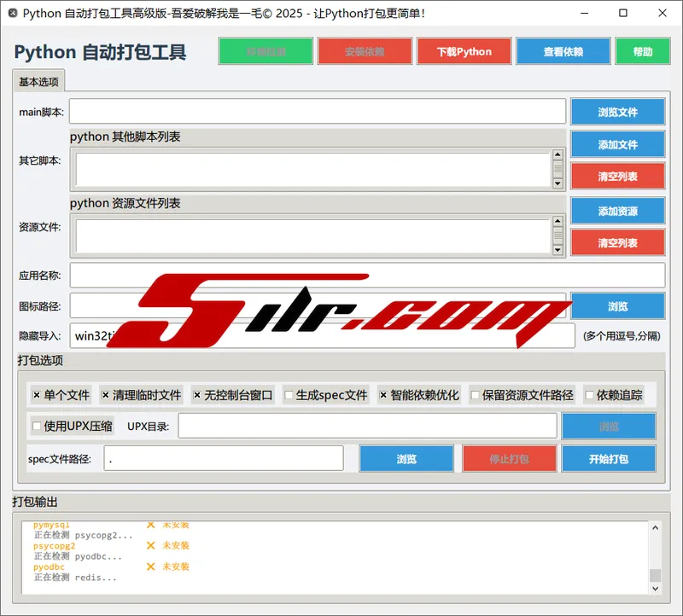Close the packaging tool window

pyautogui.click(x=663, y=13)
